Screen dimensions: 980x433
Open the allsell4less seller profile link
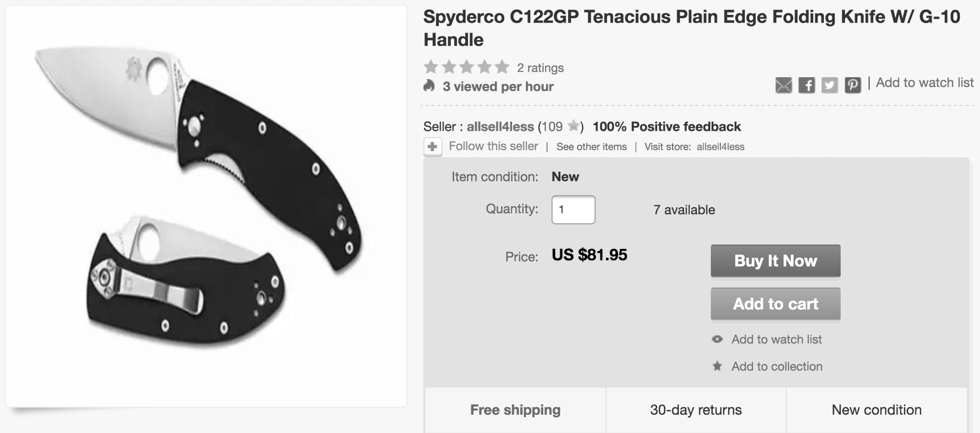pos(500,127)
